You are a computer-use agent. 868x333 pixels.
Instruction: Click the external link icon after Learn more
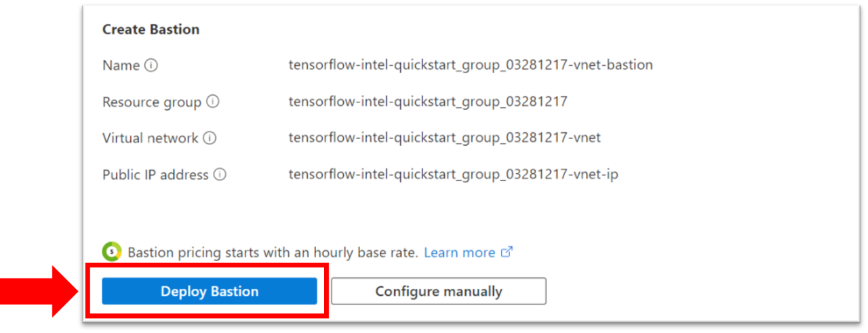507,252
